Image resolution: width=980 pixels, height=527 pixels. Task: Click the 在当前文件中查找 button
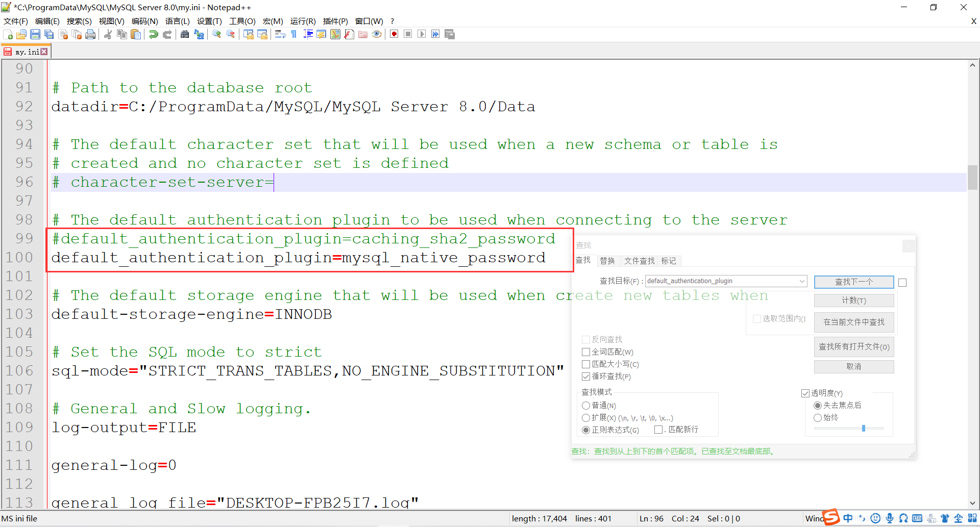click(853, 322)
